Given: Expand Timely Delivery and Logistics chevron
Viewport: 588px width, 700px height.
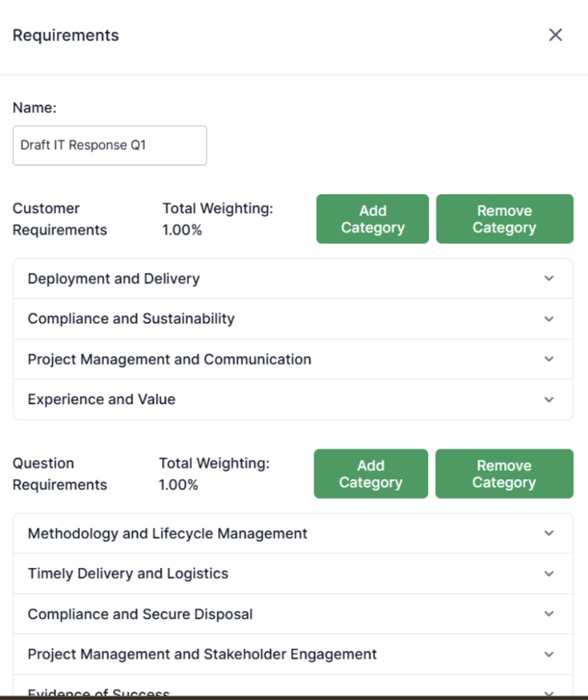Looking at the screenshot, I should (x=549, y=574).
